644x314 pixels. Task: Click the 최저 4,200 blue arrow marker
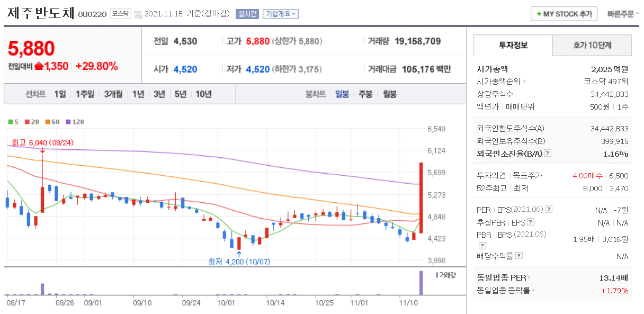(x=239, y=254)
